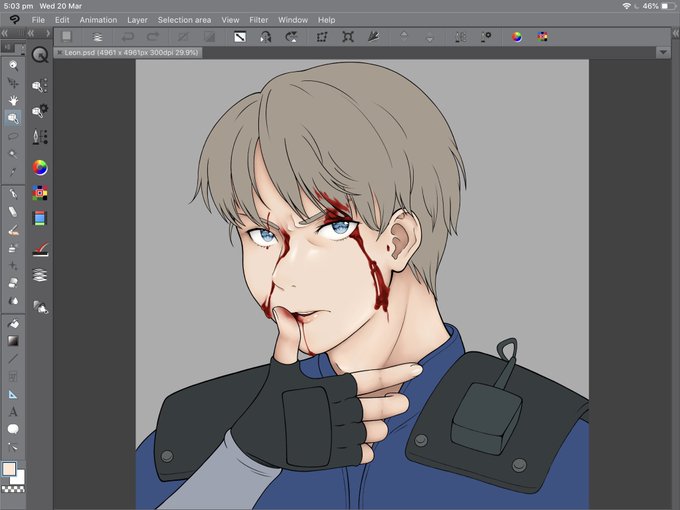Screen dimensions: 680x510
Task: Open the Brush Size palette
Action: 40,137
